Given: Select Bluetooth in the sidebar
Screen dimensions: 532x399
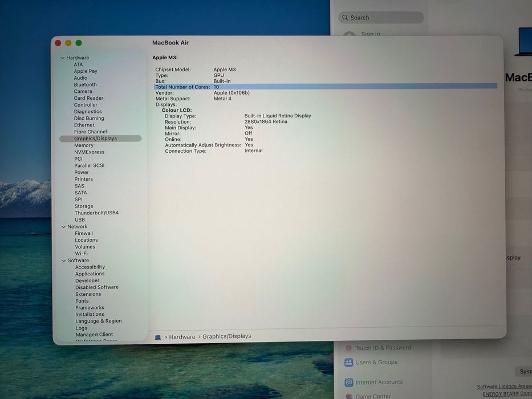Looking at the screenshot, I should [85, 85].
